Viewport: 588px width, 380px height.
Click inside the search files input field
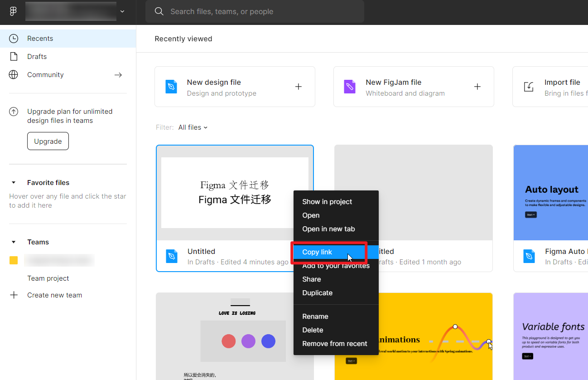pos(254,11)
